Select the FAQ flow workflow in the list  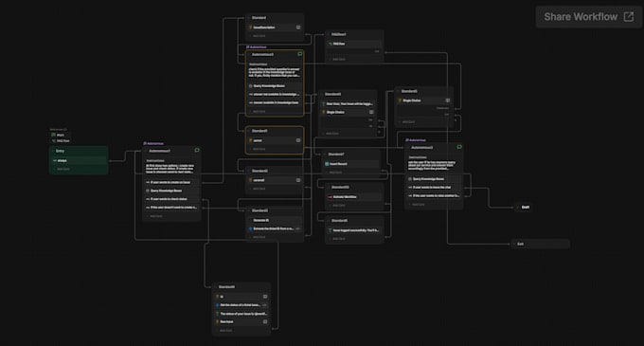[61, 140]
